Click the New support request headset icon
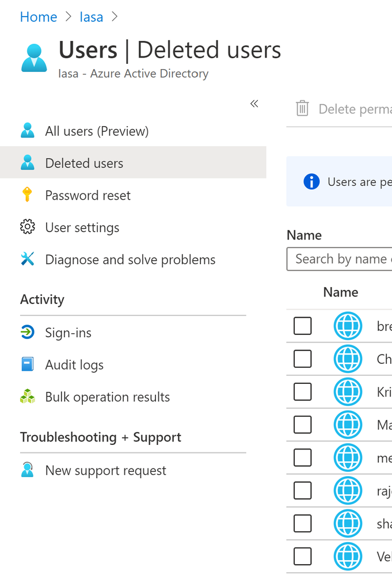This screenshot has height=575, width=392. [28, 470]
